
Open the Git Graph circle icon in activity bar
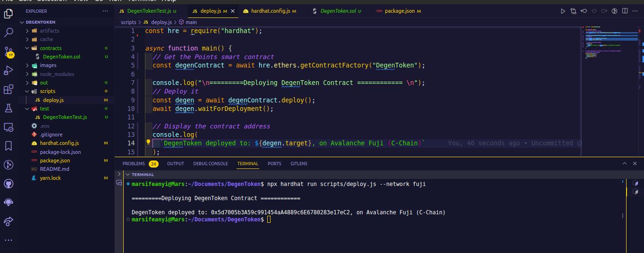8,165
